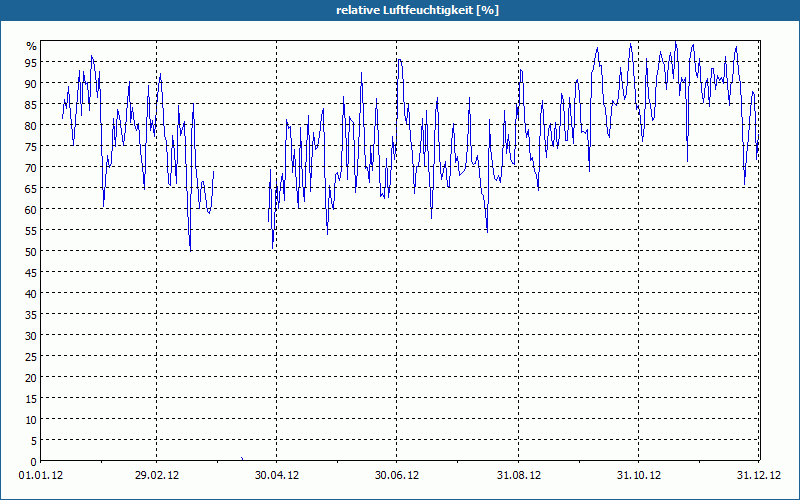
Task: Click the y-axis value '80'
Action: (x=32, y=125)
